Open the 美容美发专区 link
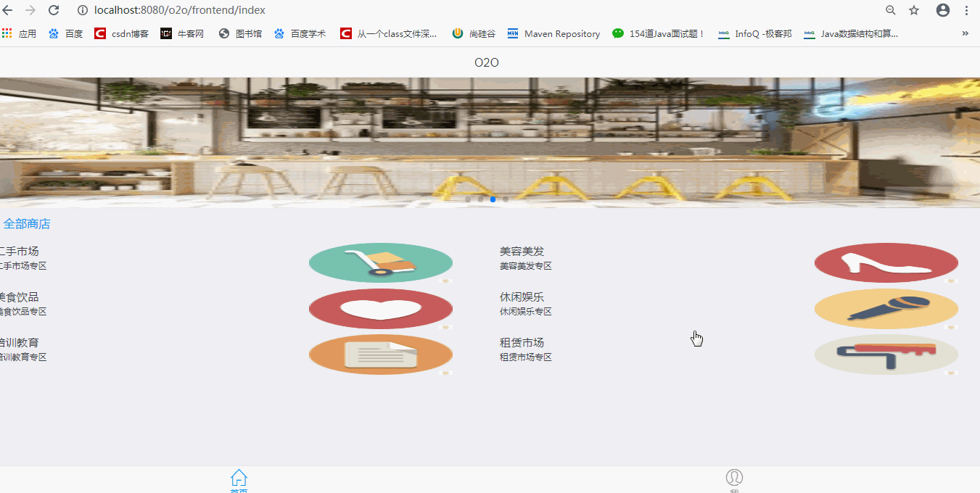 click(x=525, y=266)
